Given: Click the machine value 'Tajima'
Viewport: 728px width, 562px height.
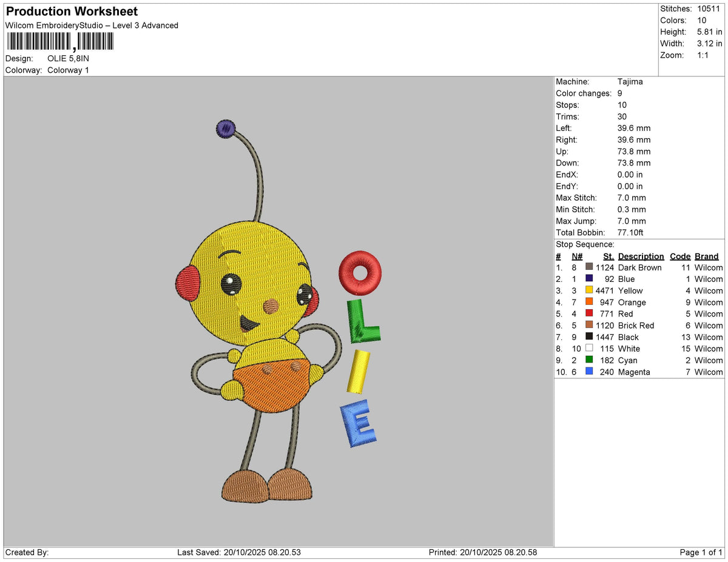Looking at the screenshot, I should tap(630, 82).
